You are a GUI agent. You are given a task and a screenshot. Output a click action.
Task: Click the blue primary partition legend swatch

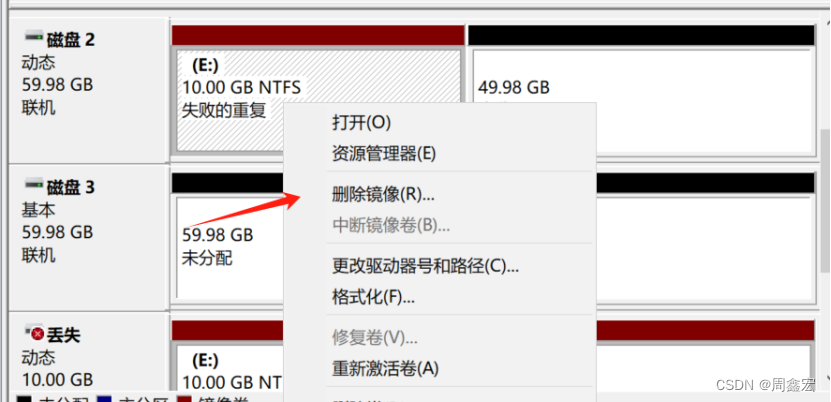(104, 399)
